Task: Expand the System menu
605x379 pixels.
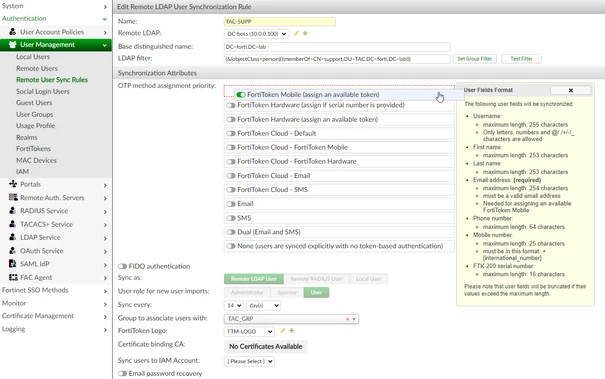Action: tap(56, 6)
